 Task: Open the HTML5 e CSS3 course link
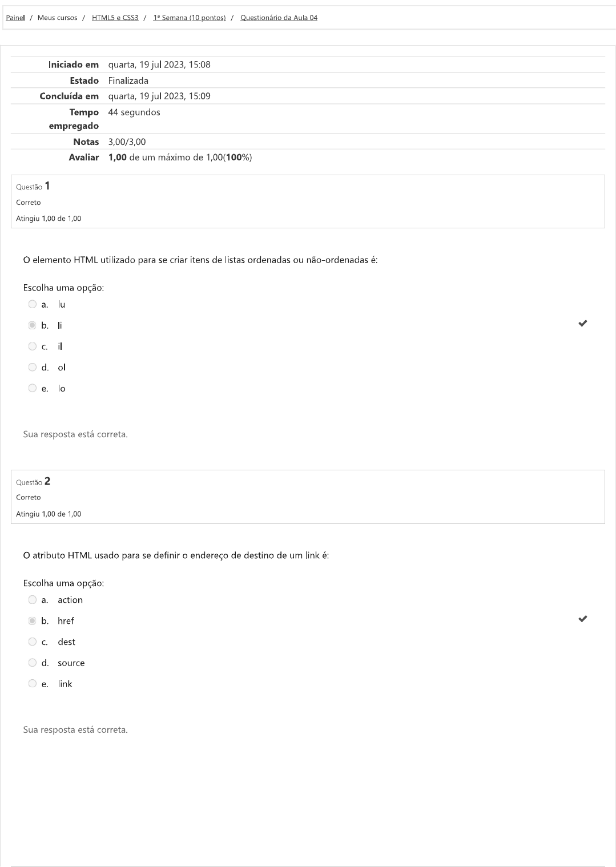115,18
